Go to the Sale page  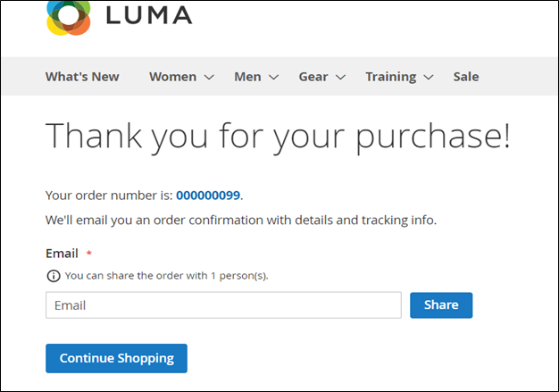click(466, 77)
